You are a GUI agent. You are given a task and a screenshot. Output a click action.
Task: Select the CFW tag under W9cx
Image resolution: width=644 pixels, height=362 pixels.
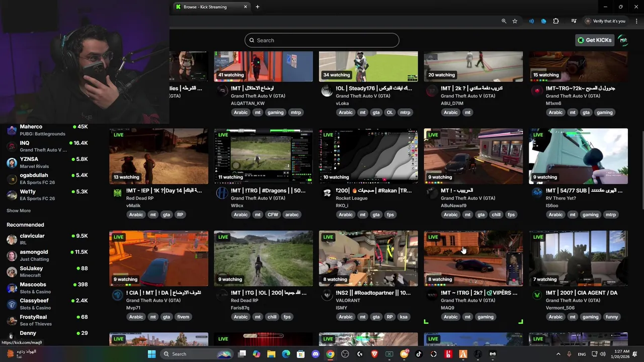(x=273, y=215)
